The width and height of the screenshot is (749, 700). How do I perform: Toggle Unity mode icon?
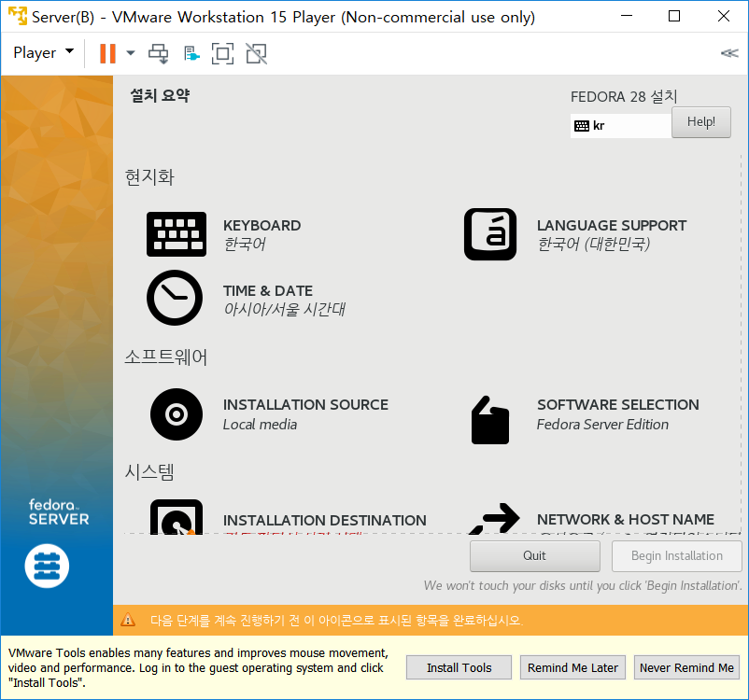(x=257, y=53)
